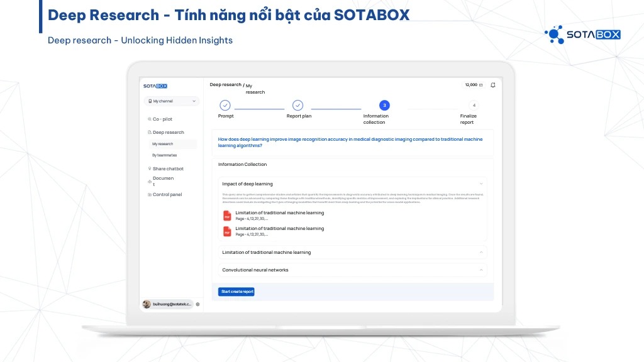644x362 pixels.
Task: Select Deep research in the sidebar
Action: 168,132
